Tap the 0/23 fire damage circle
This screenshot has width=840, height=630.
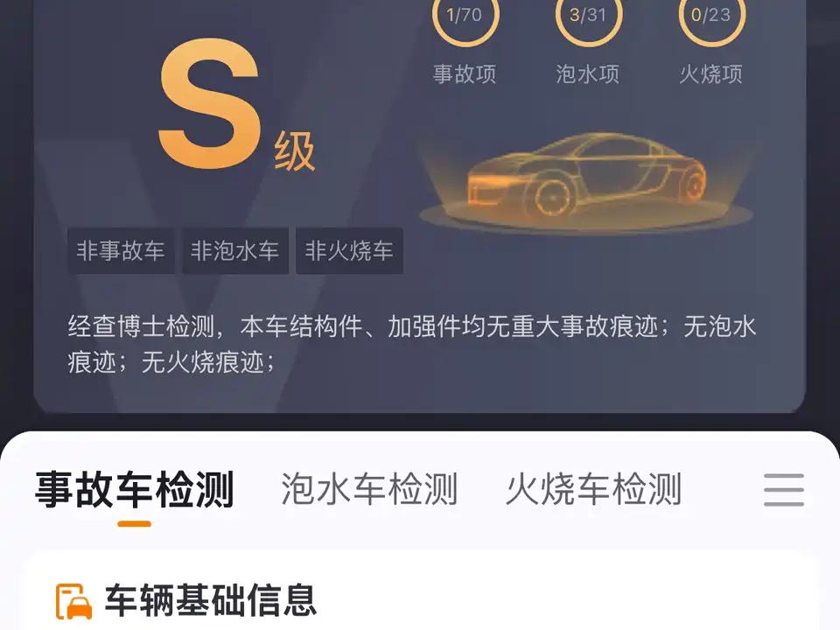711,16
